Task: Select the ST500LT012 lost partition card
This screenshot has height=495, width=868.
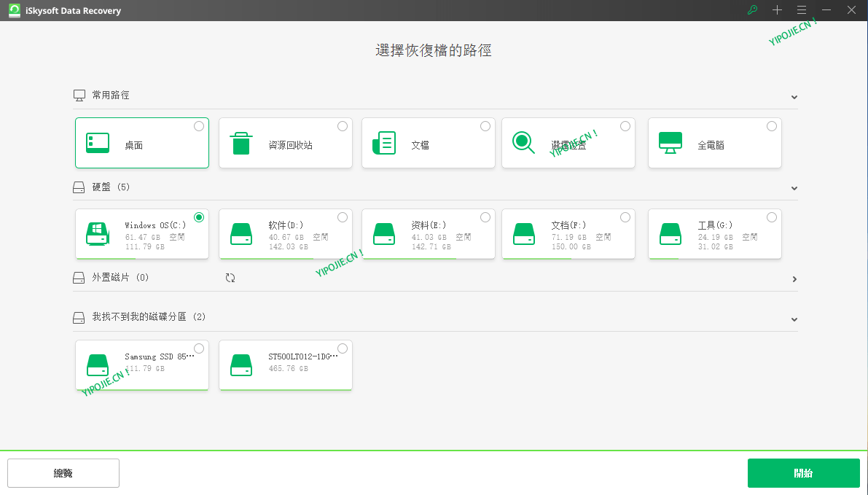Action: (285, 365)
